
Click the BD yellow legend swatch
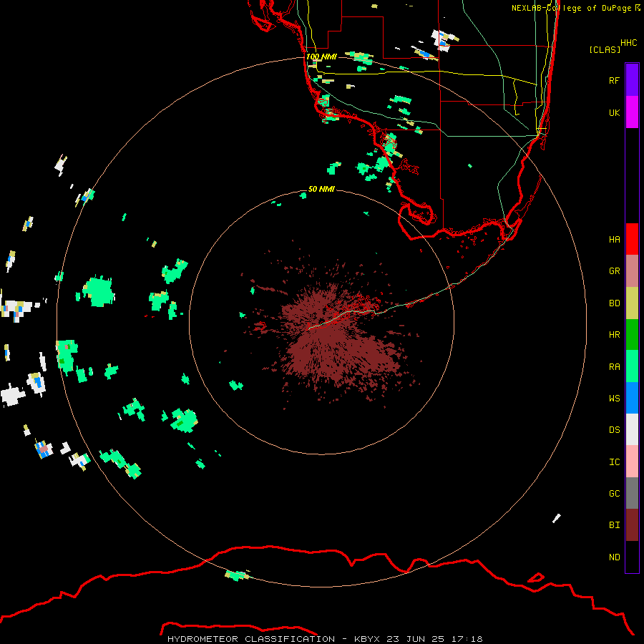[x=632, y=303]
